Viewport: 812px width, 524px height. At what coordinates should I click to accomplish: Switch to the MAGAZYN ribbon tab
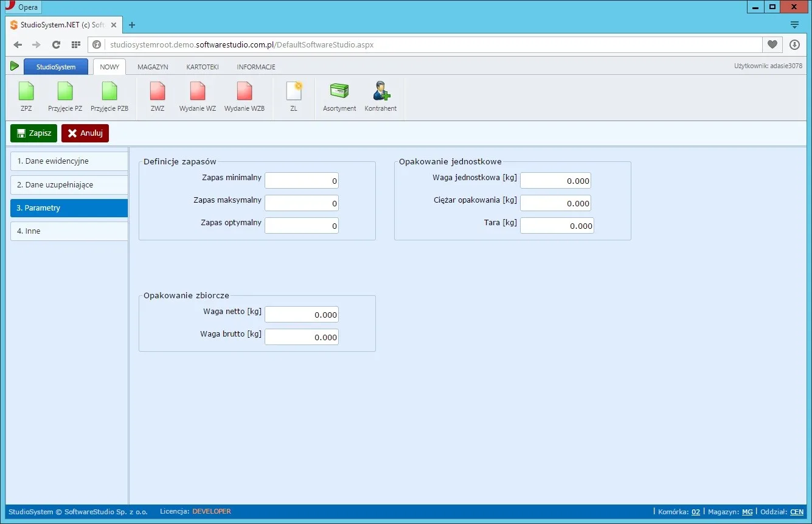tap(153, 67)
